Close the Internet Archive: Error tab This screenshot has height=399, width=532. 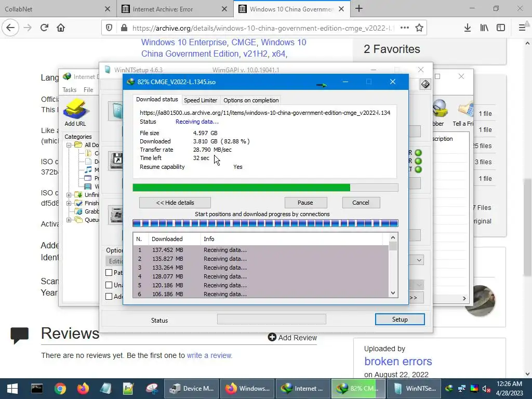pyautogui.click(x=224, y=9)
